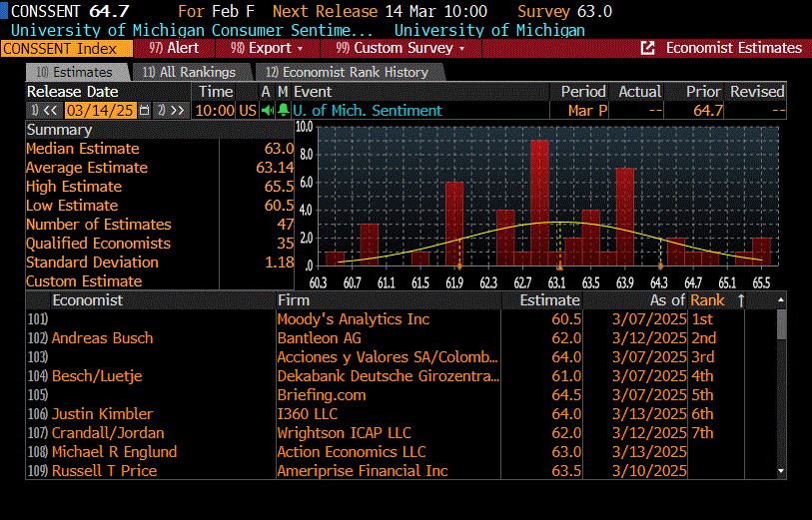Sort by Rank ascending arrow
Viewport: 812px width, 520px height.
(741, 300)
